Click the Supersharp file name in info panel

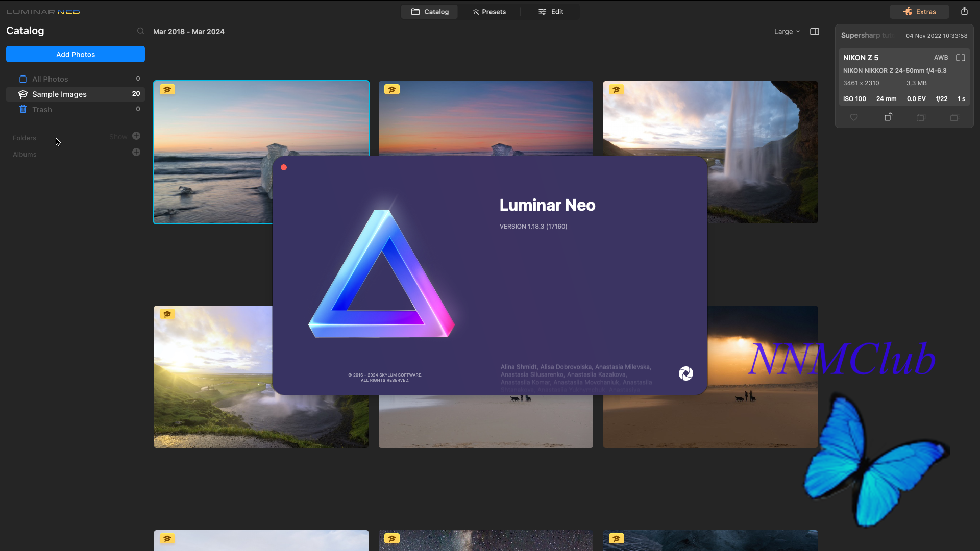[867, 35]
